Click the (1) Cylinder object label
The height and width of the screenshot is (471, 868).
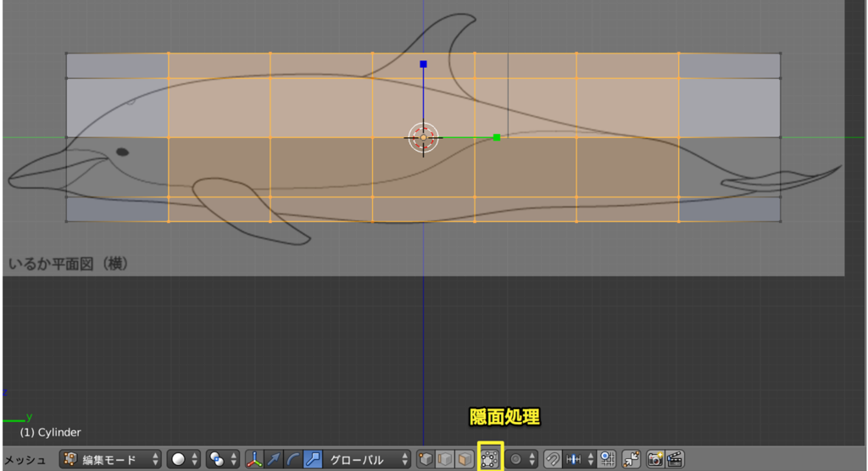point(50,432)
